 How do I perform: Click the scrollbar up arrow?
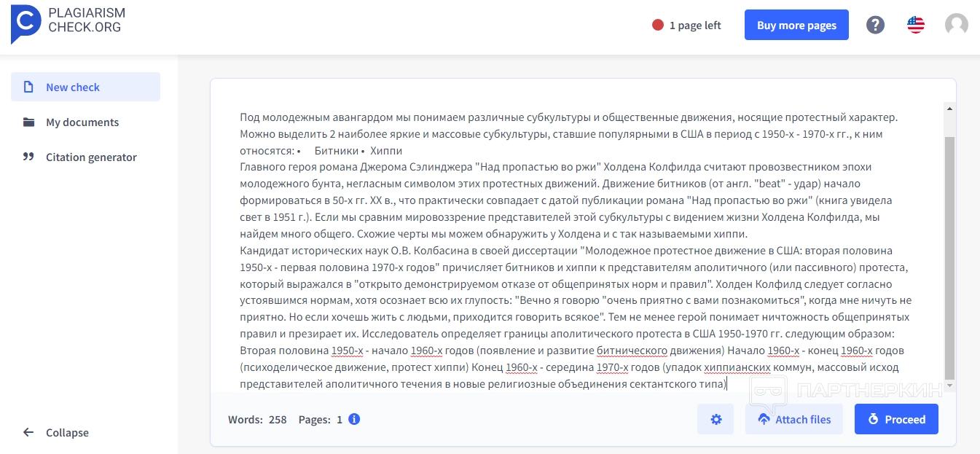pos(949,109)
